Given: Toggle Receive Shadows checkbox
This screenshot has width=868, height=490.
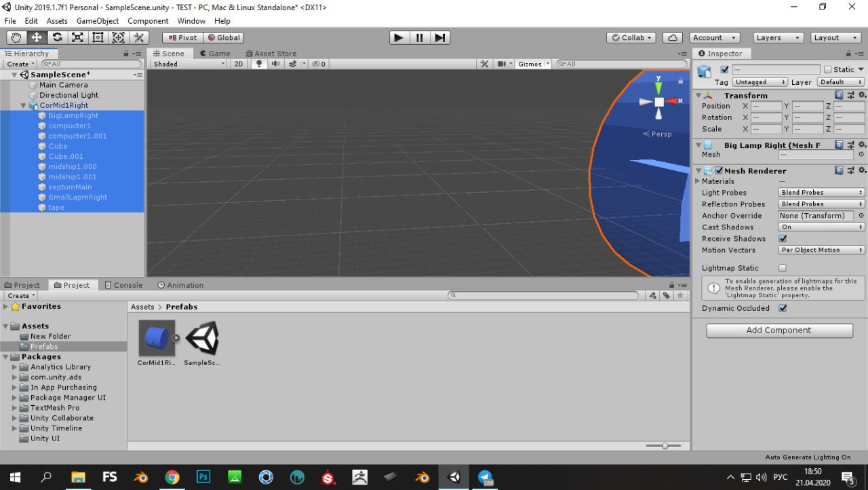Looking at the screenshot, I should 783,239.
